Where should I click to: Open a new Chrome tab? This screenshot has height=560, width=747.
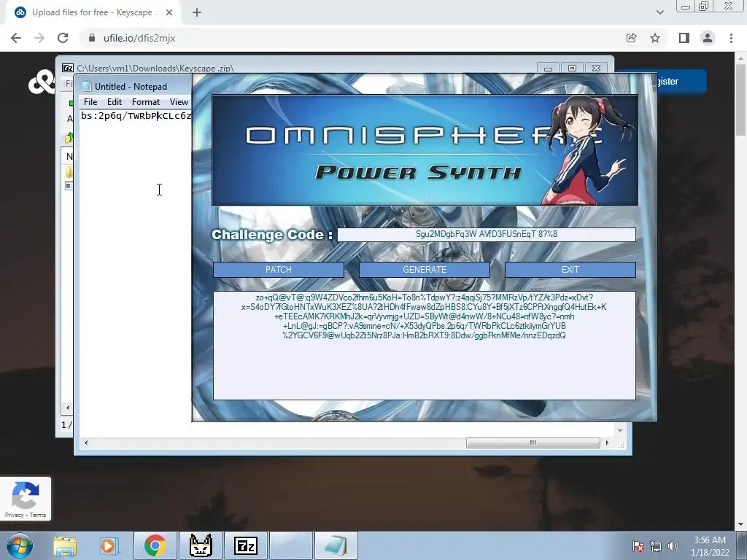pyautogui.click(x=197, y=12)
